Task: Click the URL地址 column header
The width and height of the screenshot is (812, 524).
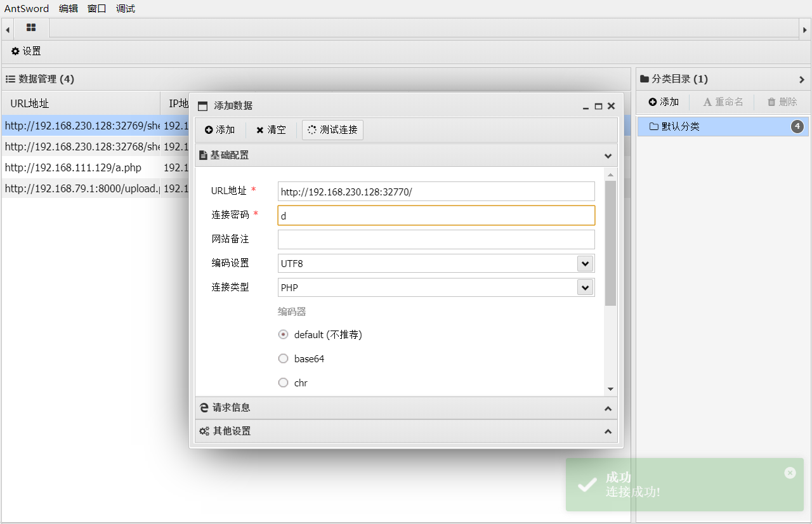Action: coord(81,103)
